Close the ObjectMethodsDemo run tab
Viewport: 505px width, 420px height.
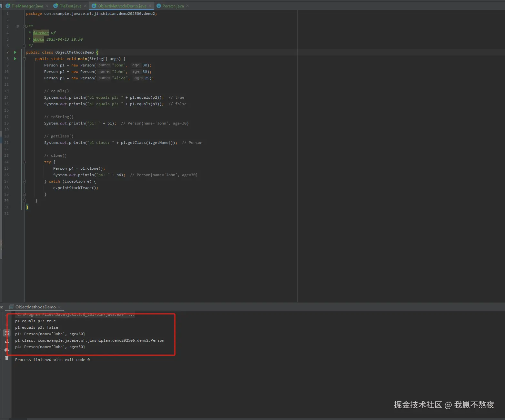(59, 307)
